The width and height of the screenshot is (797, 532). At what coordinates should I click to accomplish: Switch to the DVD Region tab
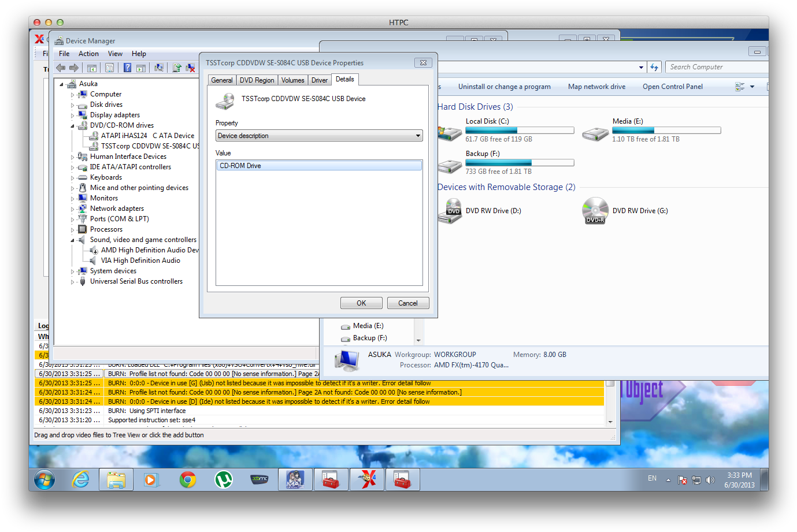coord(257,80)
